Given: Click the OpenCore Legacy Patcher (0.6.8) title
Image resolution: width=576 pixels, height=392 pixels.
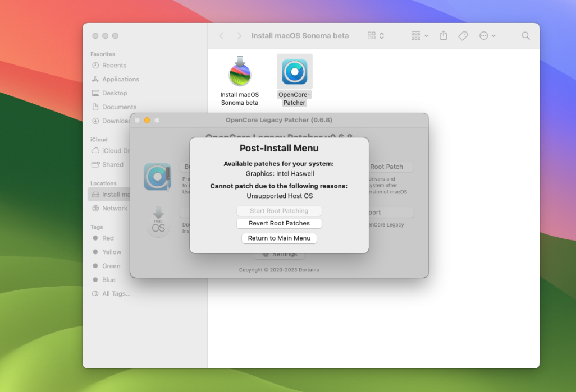Looking at the screenshot, I should (x=279, y=120).
